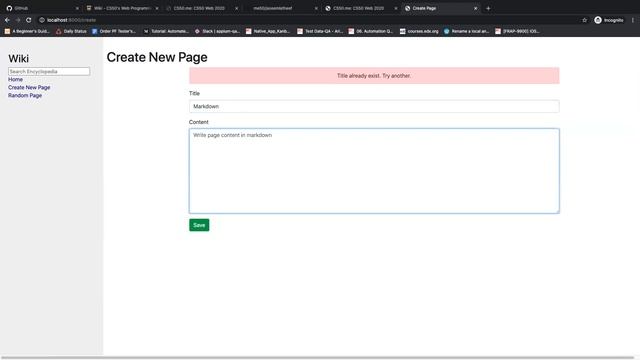This screenshot has height=360, width=640.
Task: Click the Title field containing Markdown
Action: pos(374,106)
